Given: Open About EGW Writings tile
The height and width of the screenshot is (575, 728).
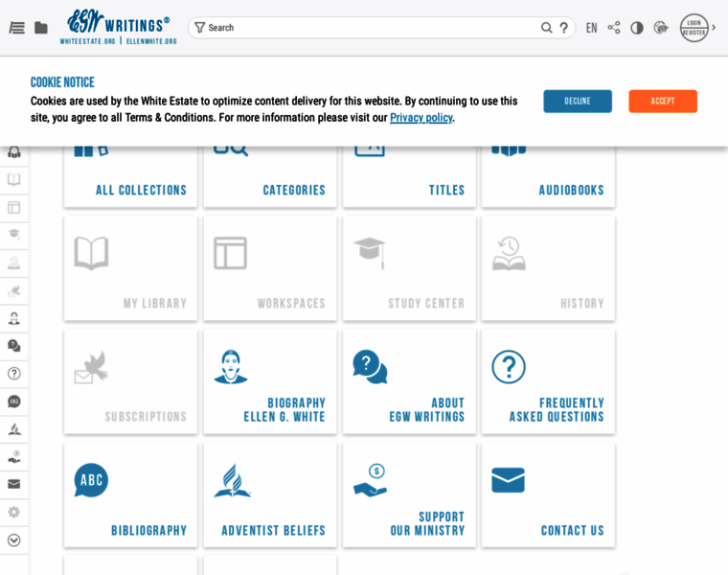Looking at the screenshot, I should [x=409, y=381].
